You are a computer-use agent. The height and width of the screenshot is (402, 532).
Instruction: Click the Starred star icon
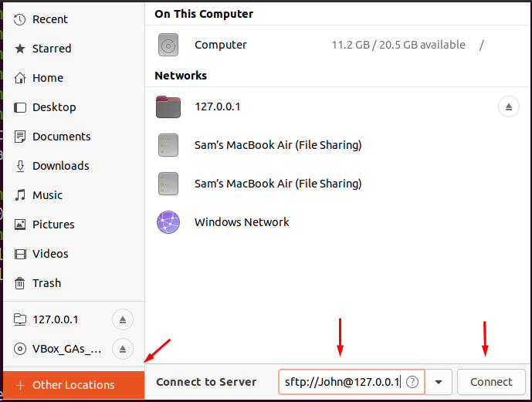point(20,49)
